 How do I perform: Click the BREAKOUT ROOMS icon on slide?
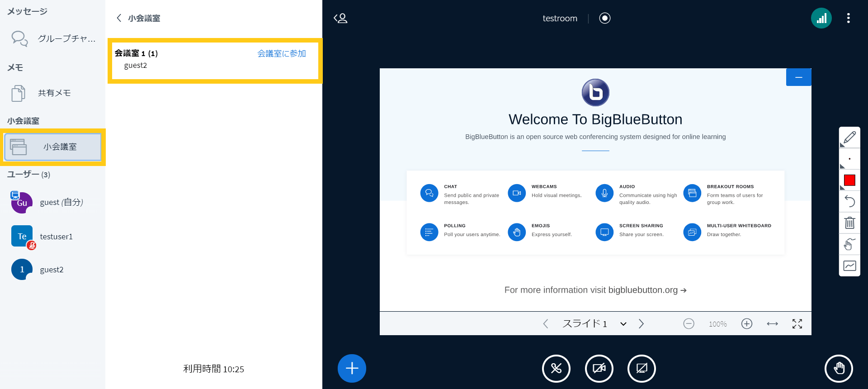click(x=692, y=193)
